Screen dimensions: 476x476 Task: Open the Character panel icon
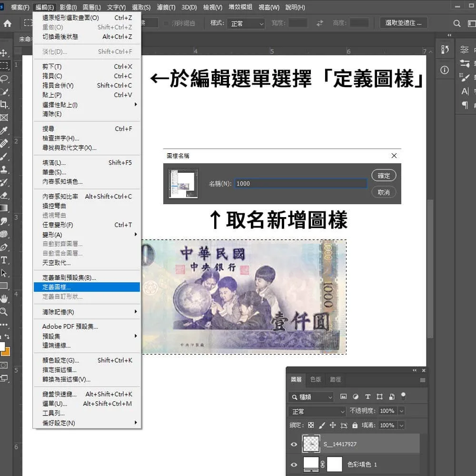465,91
